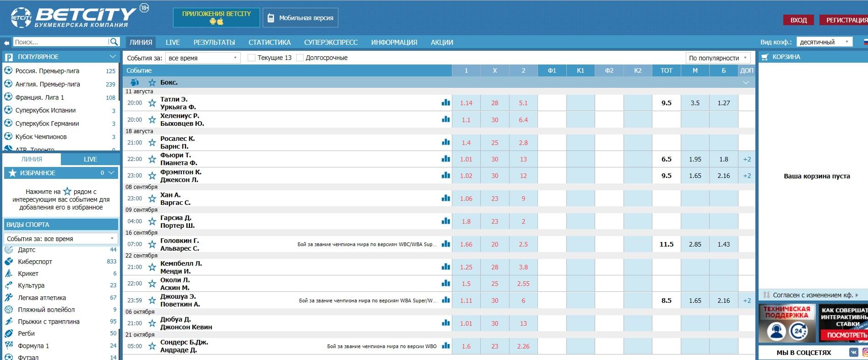This screenshot has height=360, width=868.
Task: Collapse the Бокс section chevron
Action: click(x=746, y=83)
